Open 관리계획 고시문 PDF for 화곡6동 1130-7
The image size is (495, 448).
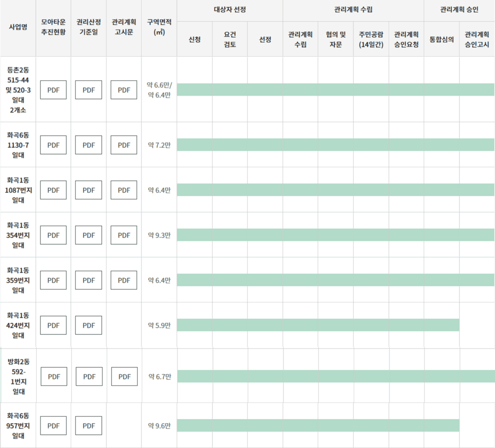[x=124, y=145]
